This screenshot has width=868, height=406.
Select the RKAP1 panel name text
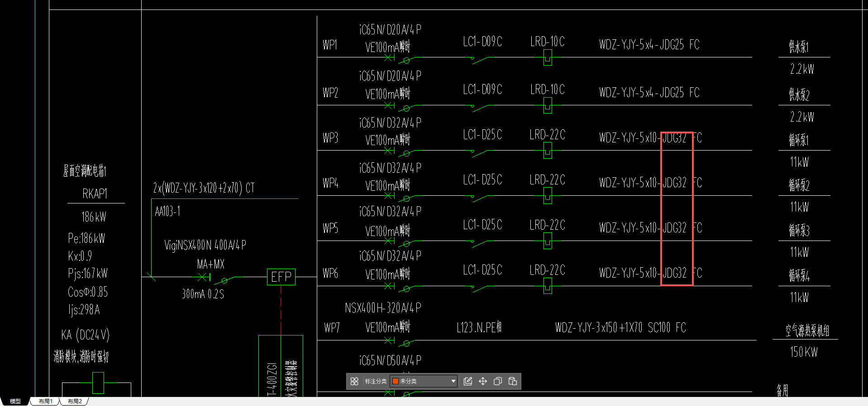point(95,194)
